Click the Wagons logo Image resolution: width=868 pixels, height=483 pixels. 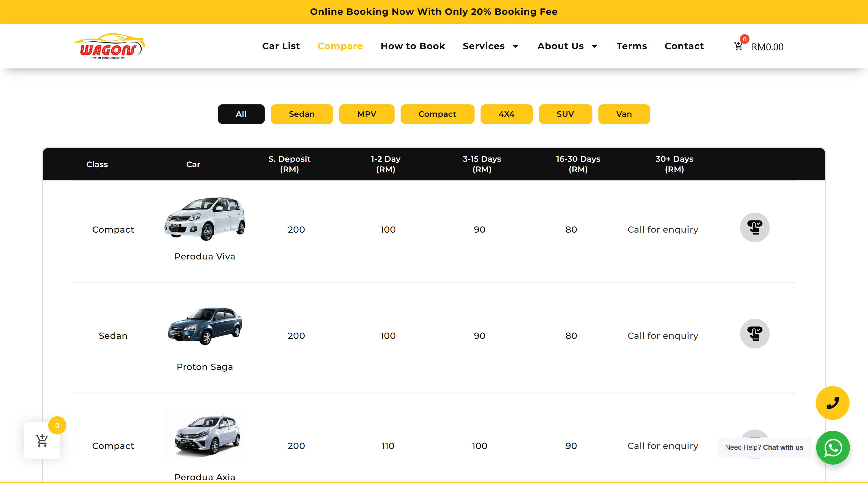pos(109,46)
